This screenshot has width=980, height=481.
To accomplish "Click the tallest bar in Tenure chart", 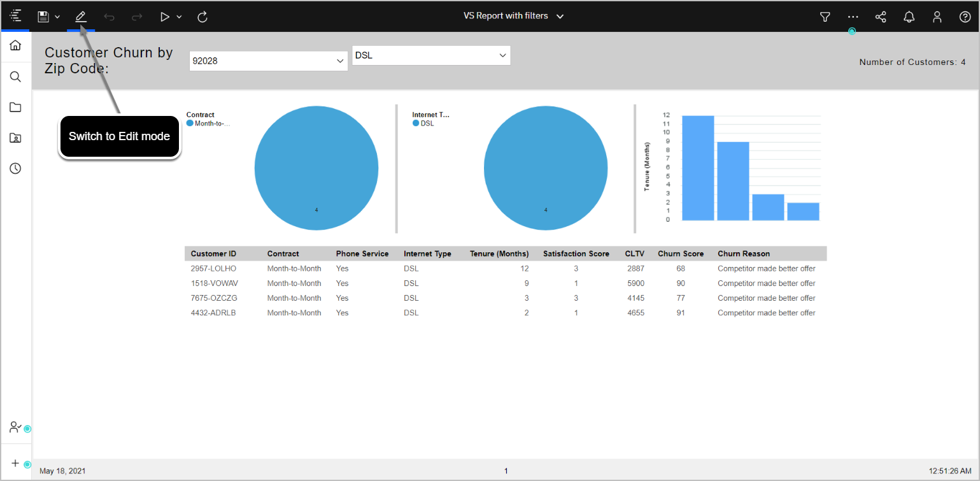I will coord(698,168).
